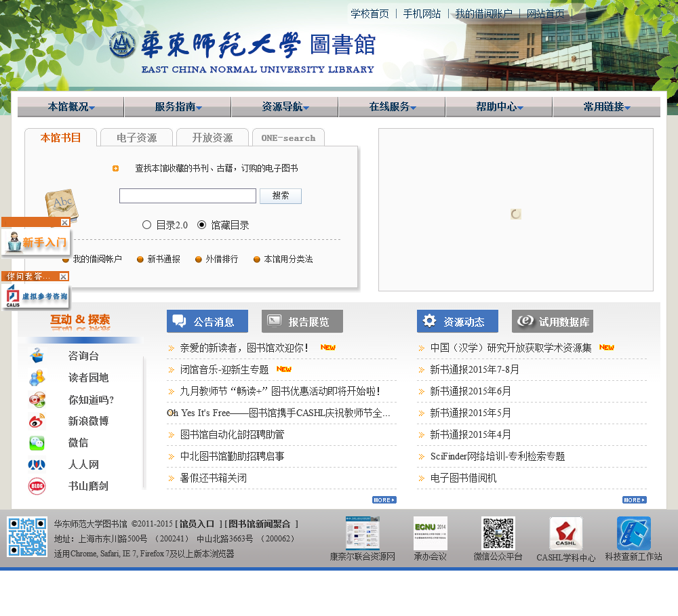Open the Renren network icon

coord(37,465)
